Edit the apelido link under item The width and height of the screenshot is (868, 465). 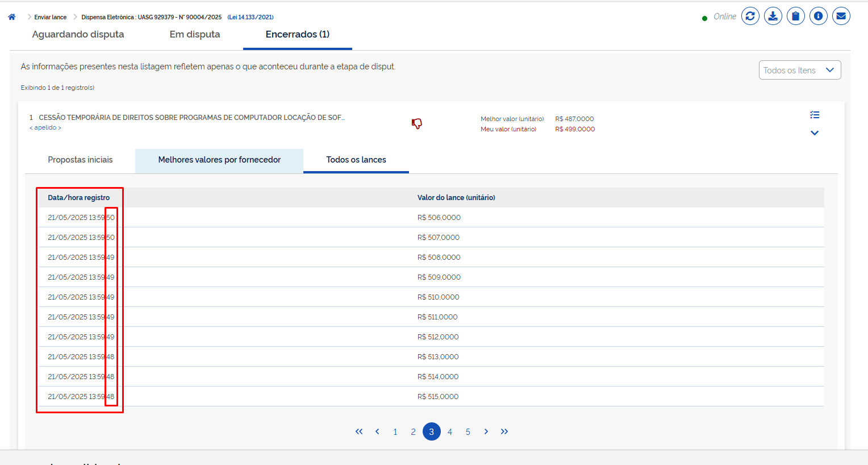tap(45, 127)
